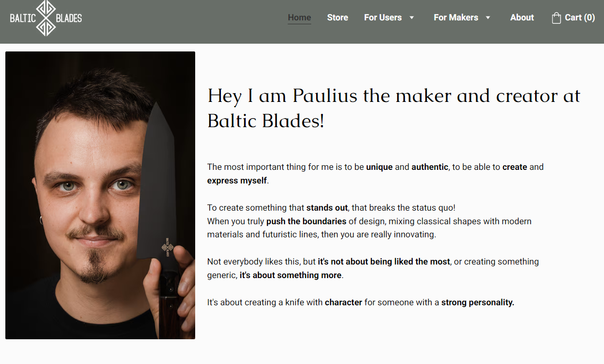Open the Cart (0) link text

click(x=580, y=17)
